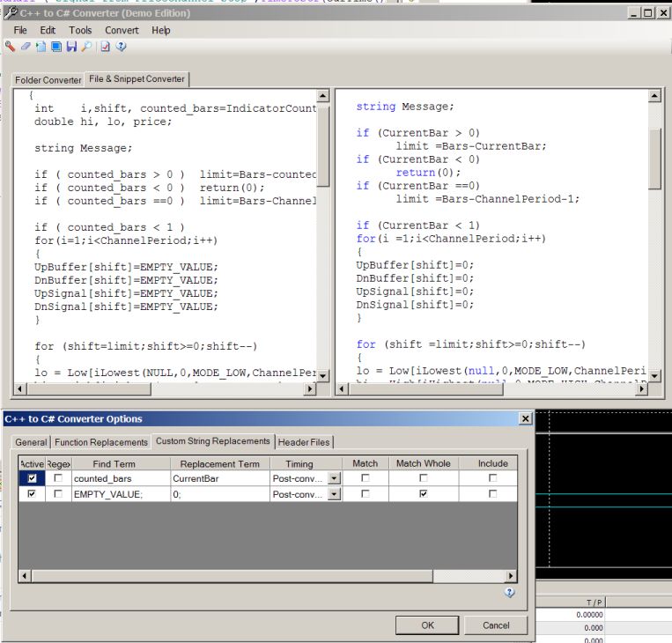Click the small help icon in options dialog
The image size is (672, 643).
point(509,593)
